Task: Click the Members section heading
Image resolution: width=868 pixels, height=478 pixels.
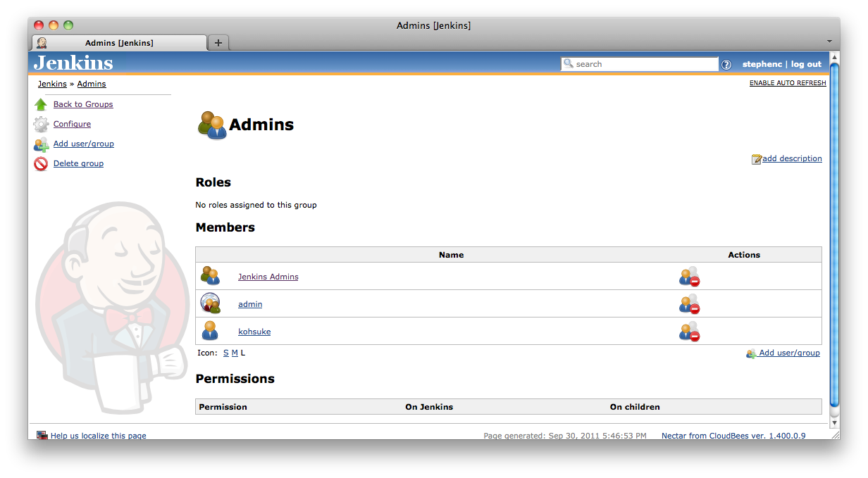Action: click(x=225, y=227)
